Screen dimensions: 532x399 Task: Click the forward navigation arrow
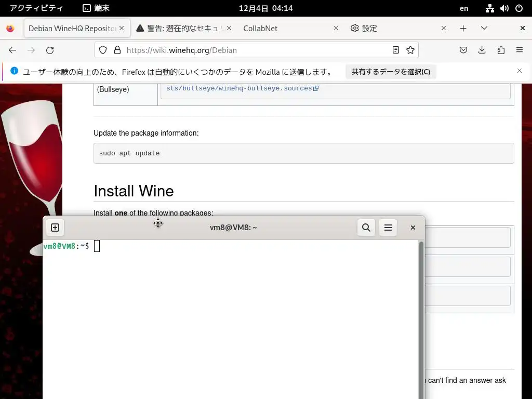pos(31,50)
